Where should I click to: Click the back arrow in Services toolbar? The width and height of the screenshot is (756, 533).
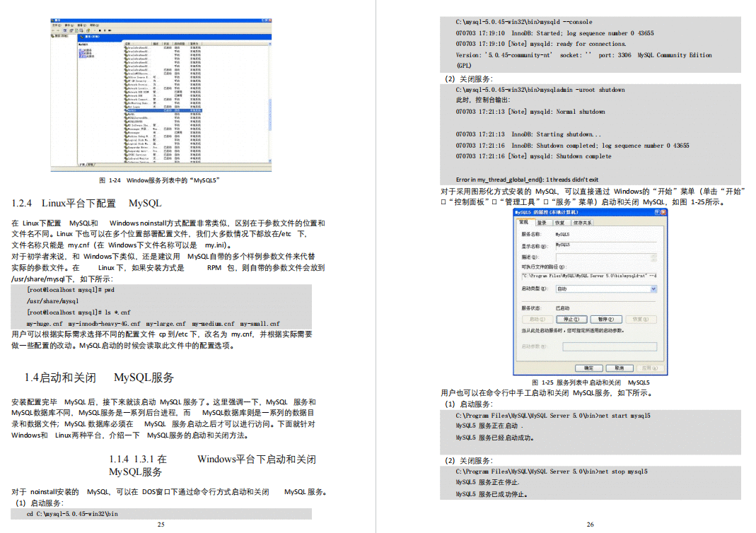coord(53,30)
